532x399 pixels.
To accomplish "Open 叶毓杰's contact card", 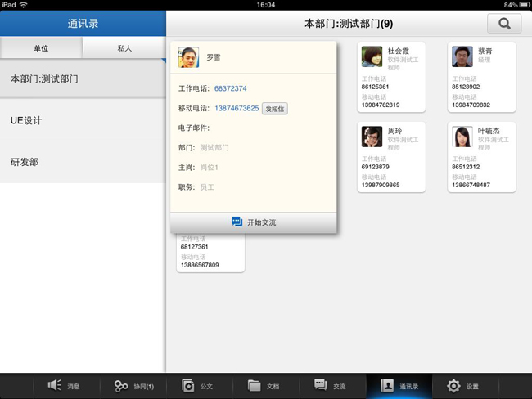I will tap(482, 158).
